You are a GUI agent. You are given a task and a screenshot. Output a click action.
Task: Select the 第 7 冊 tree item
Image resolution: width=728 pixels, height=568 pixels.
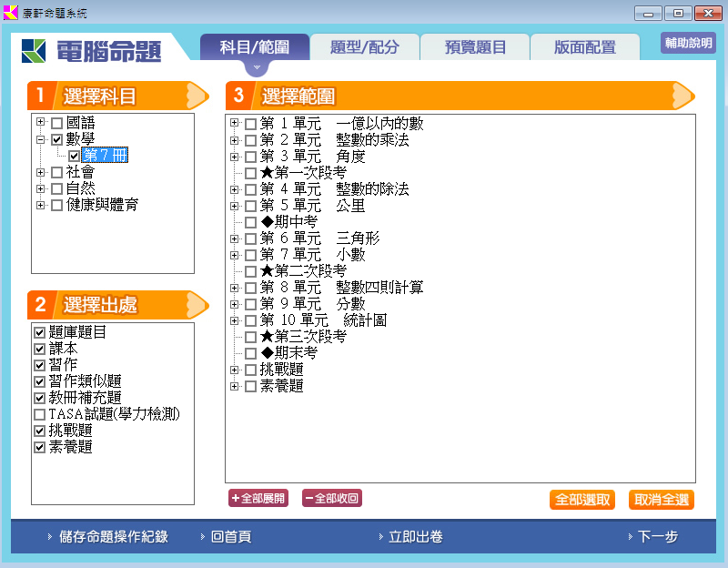(104, 156)
